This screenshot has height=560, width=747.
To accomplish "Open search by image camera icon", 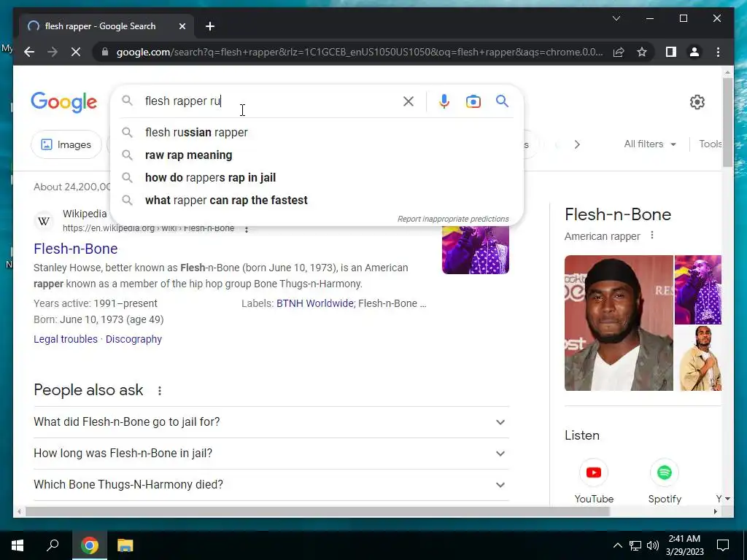I will (473, 101).
